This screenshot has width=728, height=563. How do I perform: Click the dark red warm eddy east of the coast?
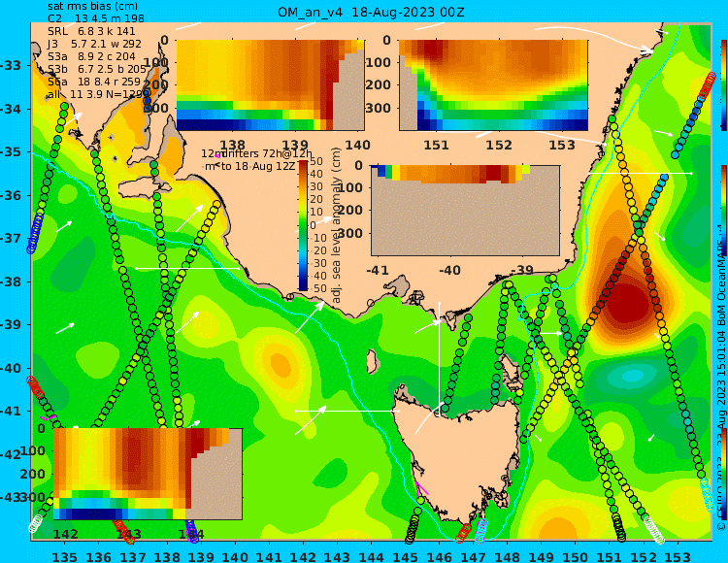point(627,304)
